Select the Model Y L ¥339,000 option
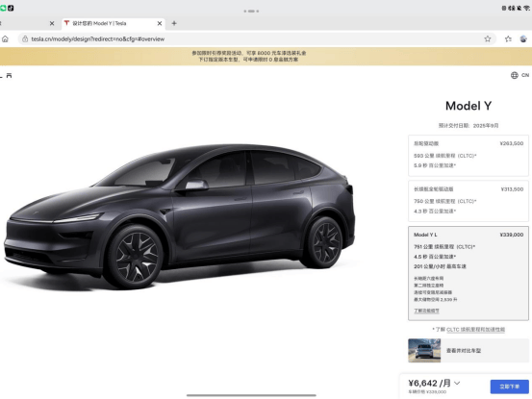 coord(469,273)
